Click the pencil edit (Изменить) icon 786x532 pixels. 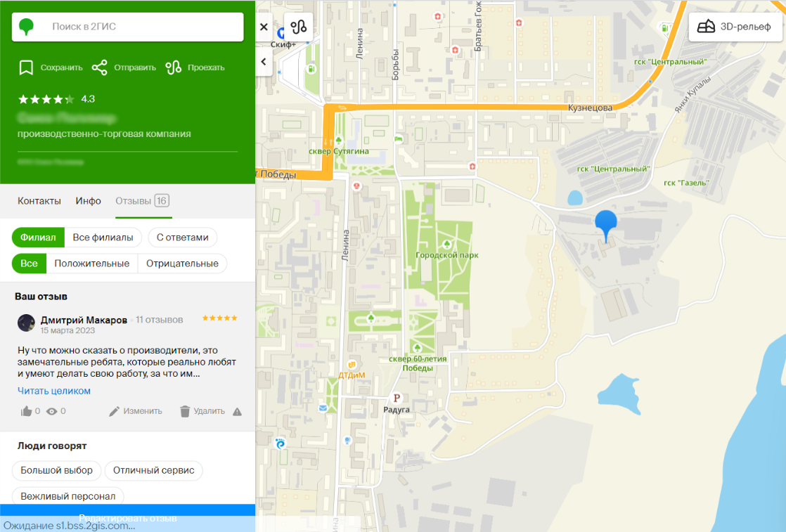[115, 411]
